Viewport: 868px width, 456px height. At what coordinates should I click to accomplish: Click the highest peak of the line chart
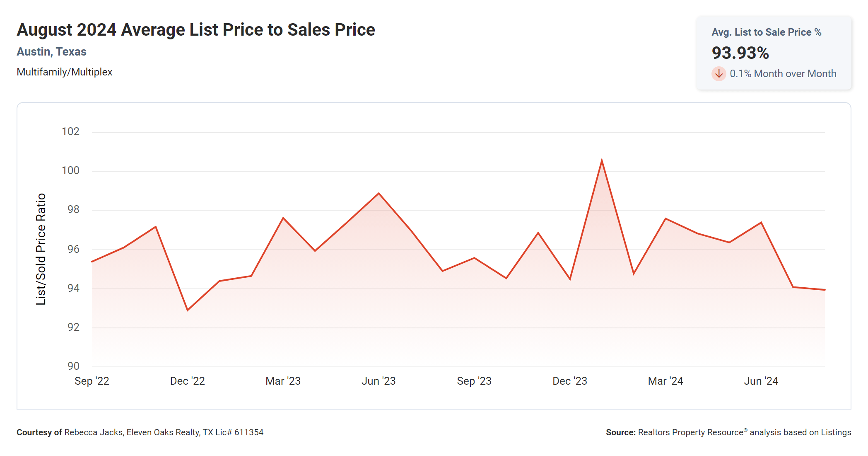coord(602,160)
